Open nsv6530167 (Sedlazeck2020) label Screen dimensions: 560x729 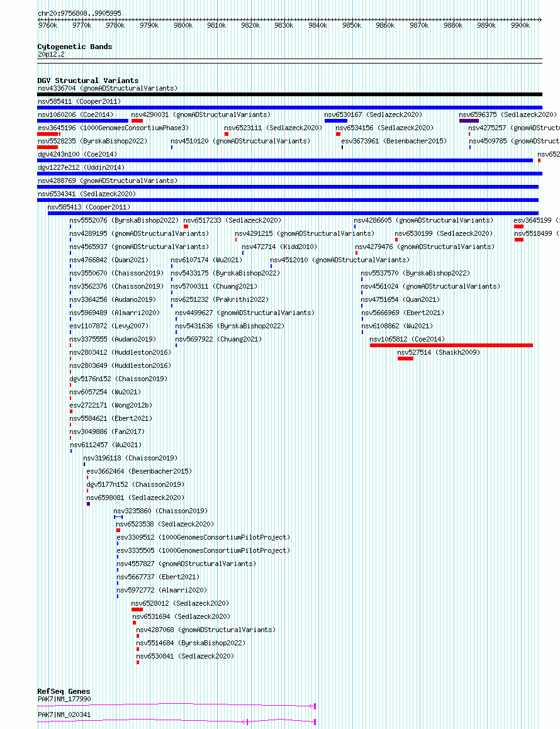[374, 114]
